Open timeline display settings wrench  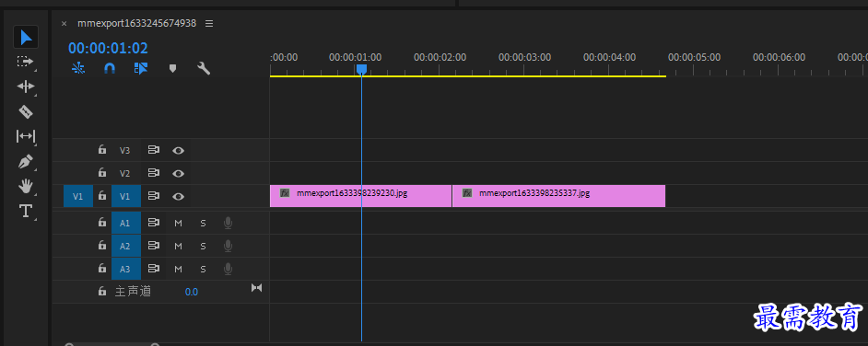pyautogui.click(x=204, y=68)
